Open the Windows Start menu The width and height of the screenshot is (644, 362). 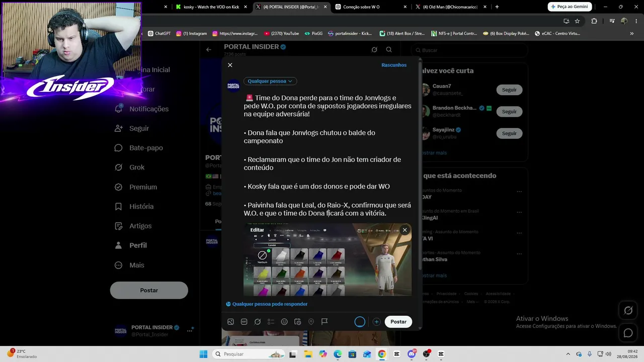[203, 354]
